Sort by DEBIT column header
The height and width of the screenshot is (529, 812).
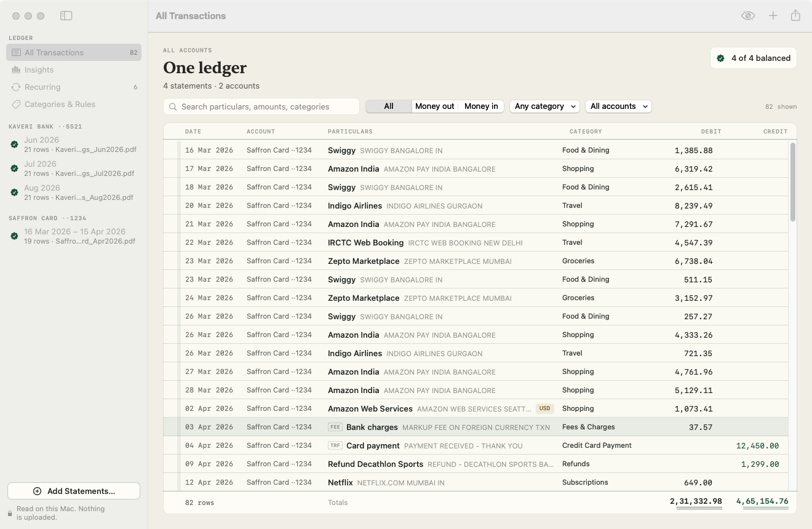coord(711,132)
